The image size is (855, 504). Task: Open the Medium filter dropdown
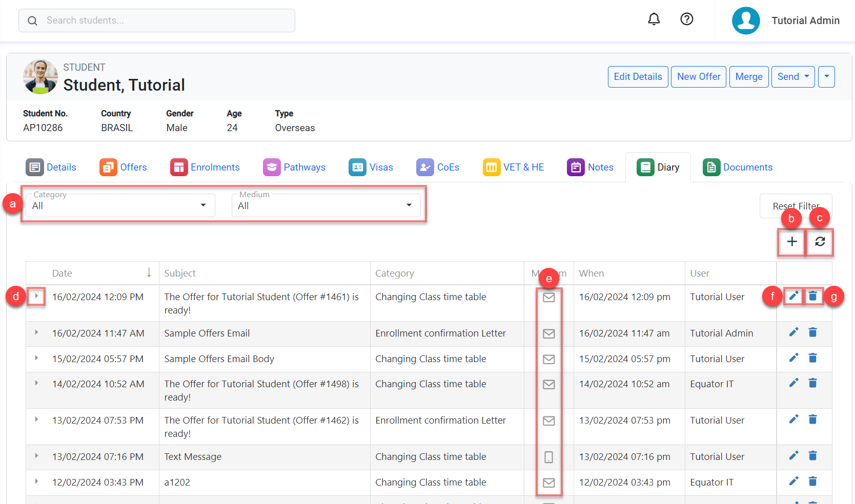tap(326, 205)
